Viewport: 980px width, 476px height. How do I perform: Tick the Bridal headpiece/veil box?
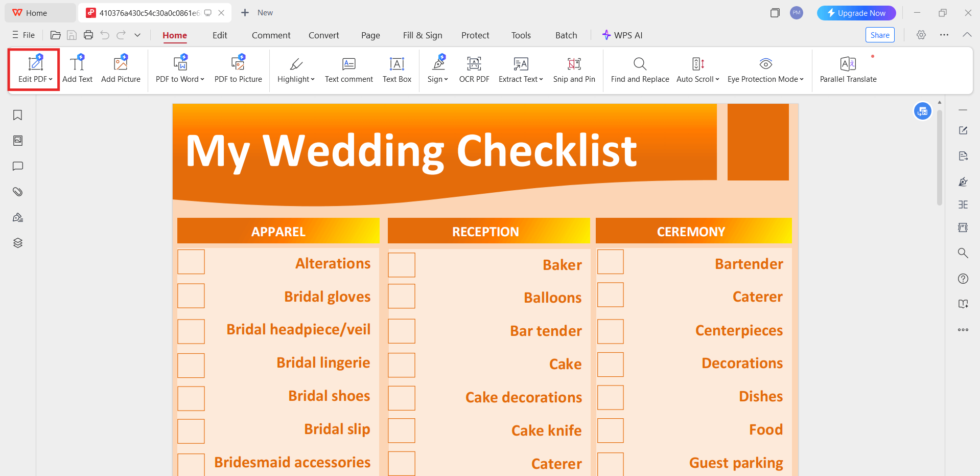[191, 331]
